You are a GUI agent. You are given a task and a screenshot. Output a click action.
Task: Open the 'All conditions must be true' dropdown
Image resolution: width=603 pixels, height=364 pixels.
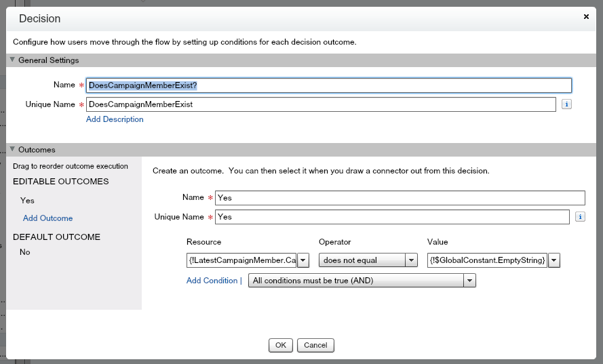point(468,281)
